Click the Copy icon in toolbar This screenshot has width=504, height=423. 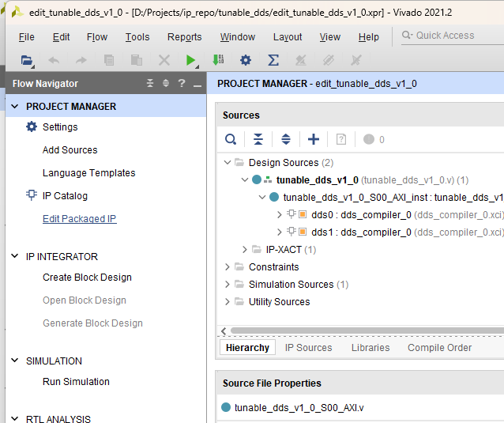[109, 60]
